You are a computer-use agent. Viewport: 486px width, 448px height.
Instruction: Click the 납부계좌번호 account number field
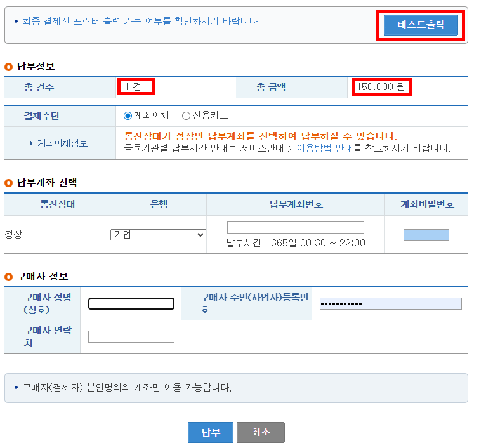pos(295,227)
